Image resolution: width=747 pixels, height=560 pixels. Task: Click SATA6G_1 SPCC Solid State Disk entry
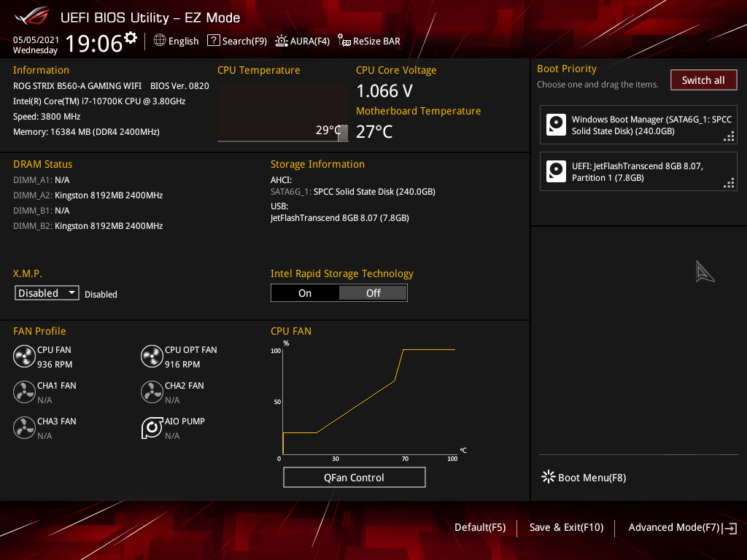pos(353,192)
